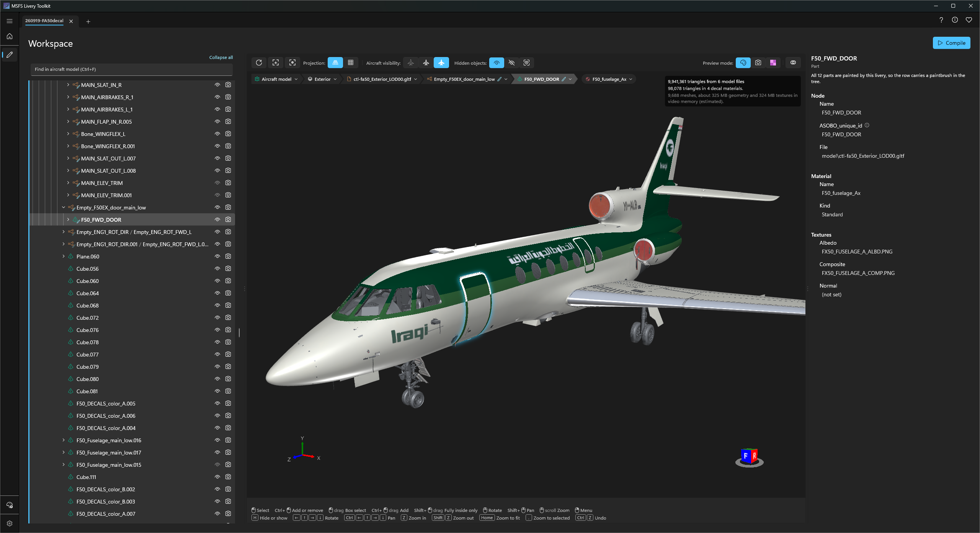Expand the MAIN_SLAT_IN_R tree node
The width and height of the screenshot is (980, 533).
[68, 85]
